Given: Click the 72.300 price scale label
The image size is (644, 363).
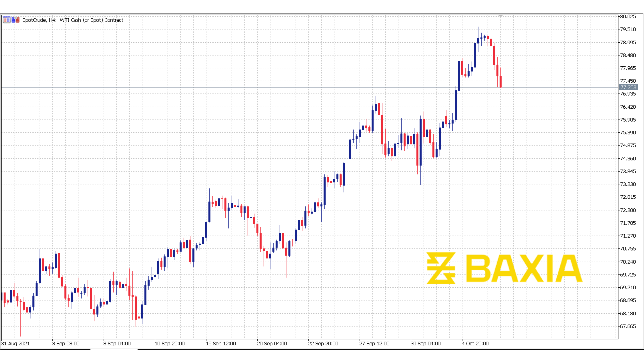Looking at the screenshot, I should pyautogui.click(x=628, y=210).
